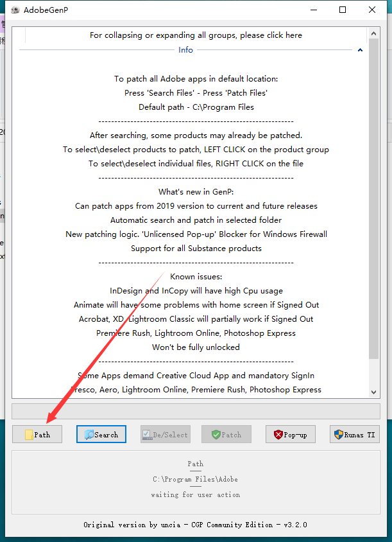Click the Search files button
This screenshot has height=542, width=392.
pos(101,434)
